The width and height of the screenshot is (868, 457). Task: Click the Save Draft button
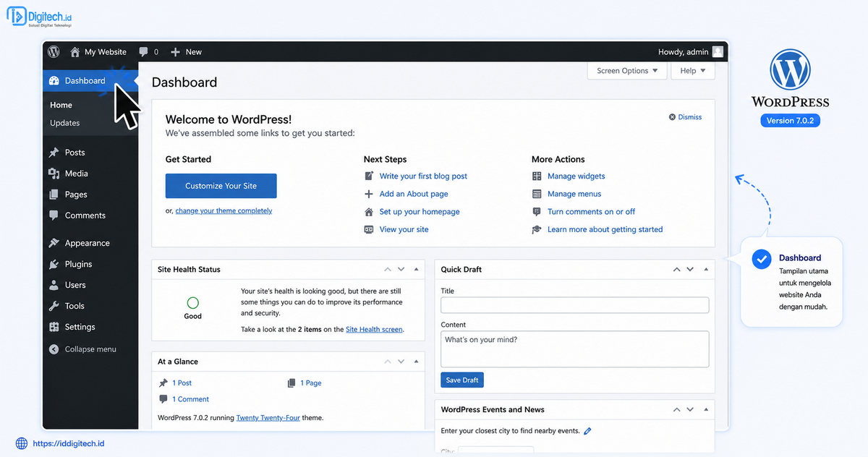point(462,380)
